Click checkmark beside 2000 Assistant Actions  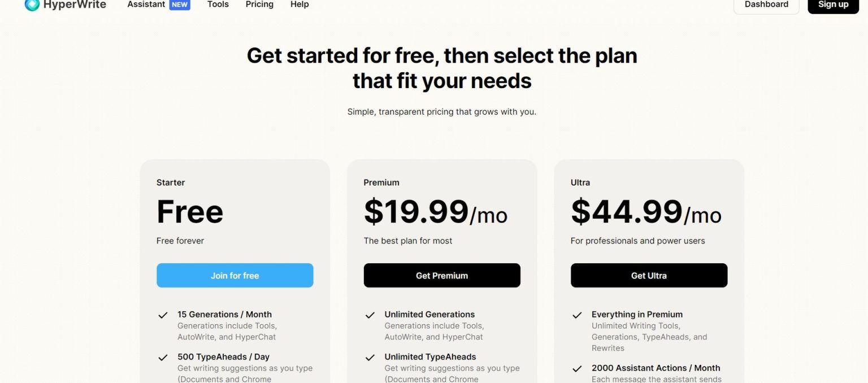577,369
